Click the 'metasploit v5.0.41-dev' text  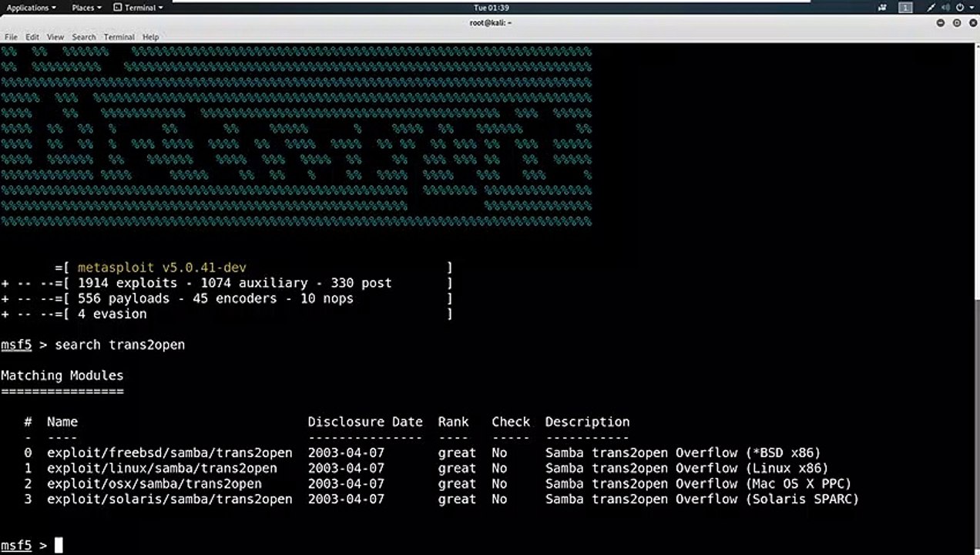click(162, 267)
